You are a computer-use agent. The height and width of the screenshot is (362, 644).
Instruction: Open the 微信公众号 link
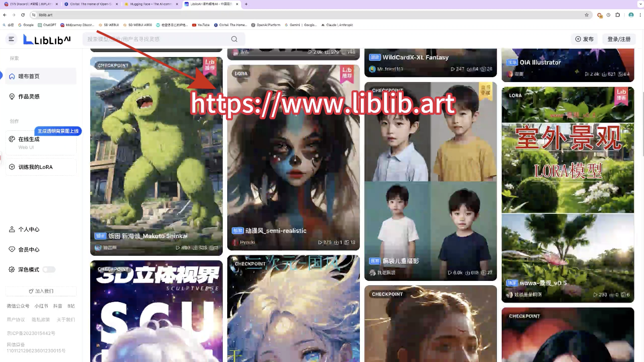click(x=18, y=306)
